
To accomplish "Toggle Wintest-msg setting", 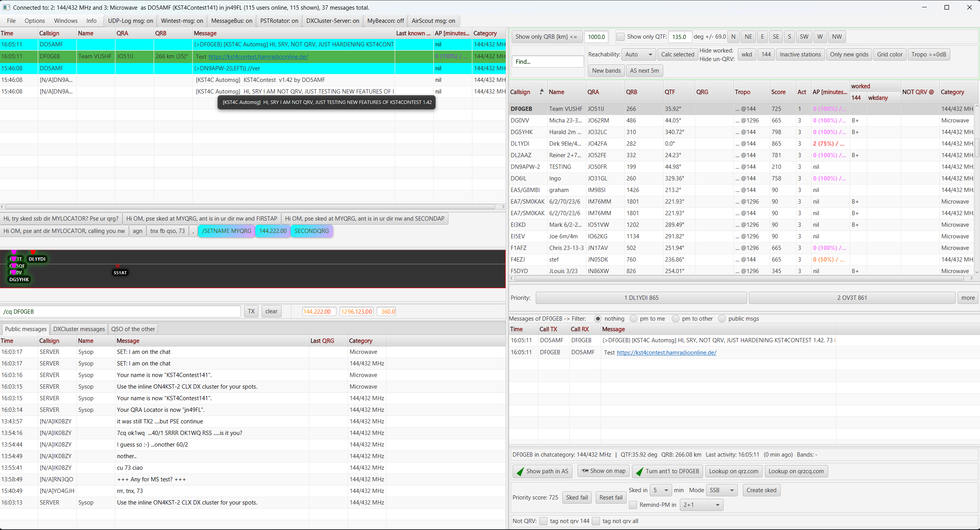I will tap(182, 21).
